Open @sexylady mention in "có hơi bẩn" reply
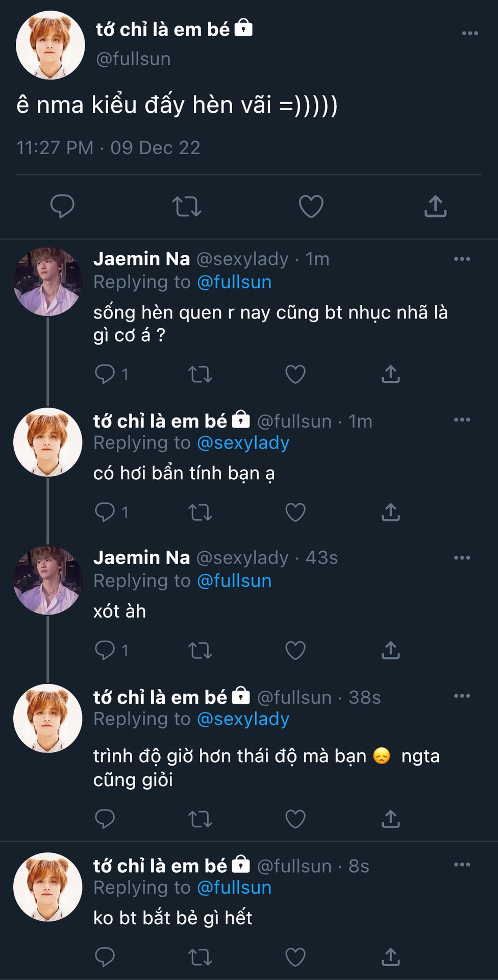Screen dimensions: 498x980 pos(243,443)
